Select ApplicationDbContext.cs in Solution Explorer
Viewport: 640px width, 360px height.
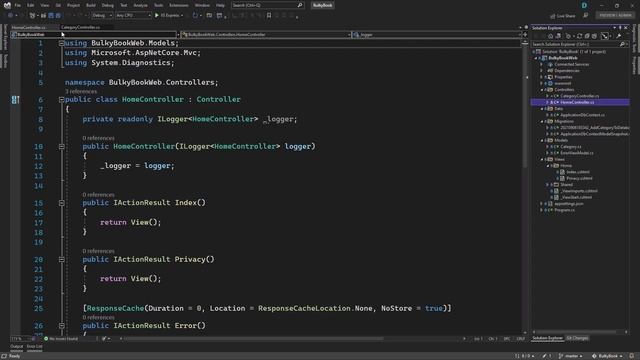click(x=582, y=115)
